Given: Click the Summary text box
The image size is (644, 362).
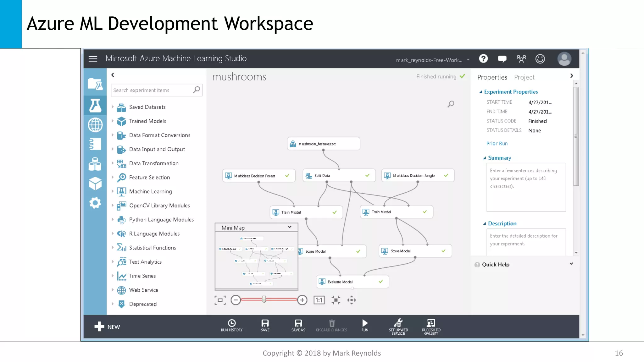Looking at the screenshot, I should pyautogui.click(x=526, y=187).
